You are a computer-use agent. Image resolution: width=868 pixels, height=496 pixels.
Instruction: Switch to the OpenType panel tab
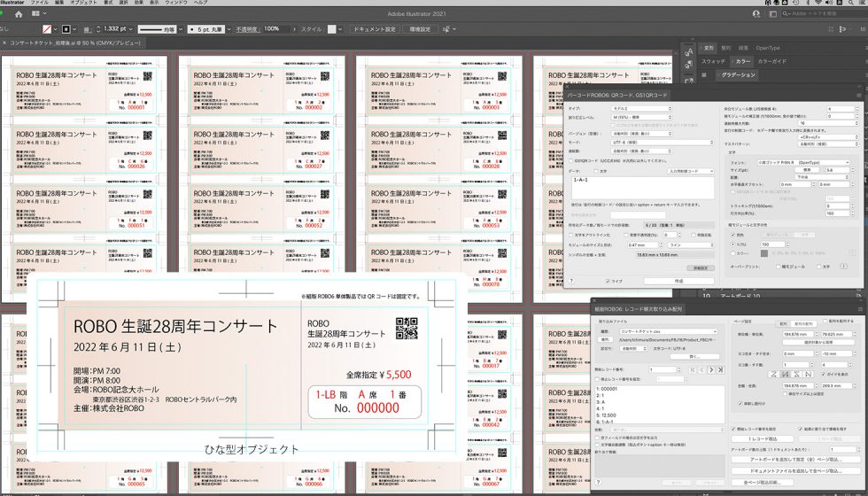(x=768, y=48)
